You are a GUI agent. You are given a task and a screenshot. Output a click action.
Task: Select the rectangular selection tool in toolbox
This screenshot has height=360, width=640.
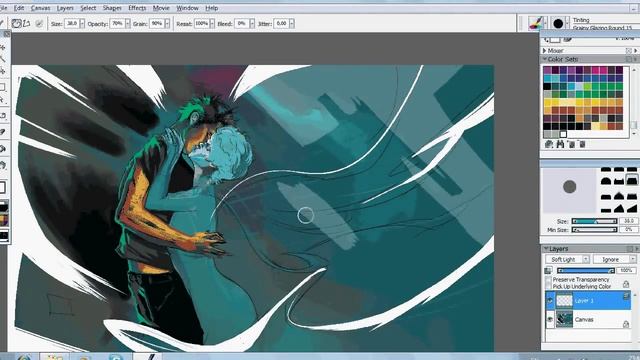pyautogui.click(x=3, y=87)
